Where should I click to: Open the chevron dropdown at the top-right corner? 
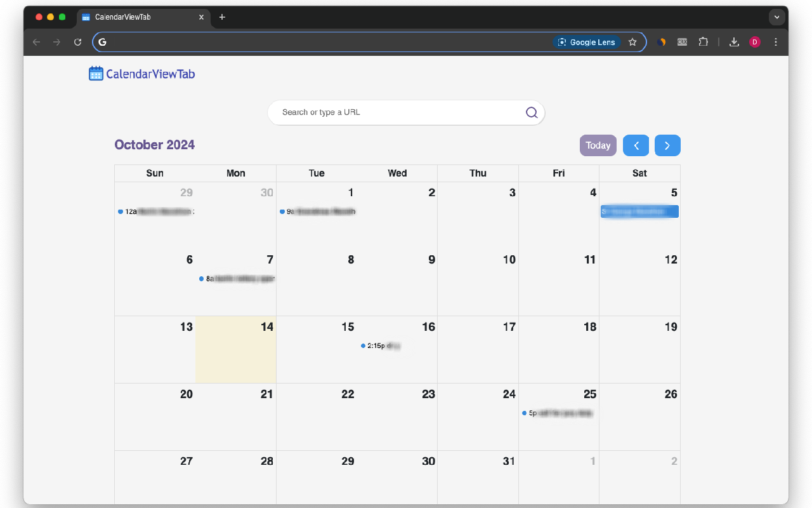tap(776, 17)
